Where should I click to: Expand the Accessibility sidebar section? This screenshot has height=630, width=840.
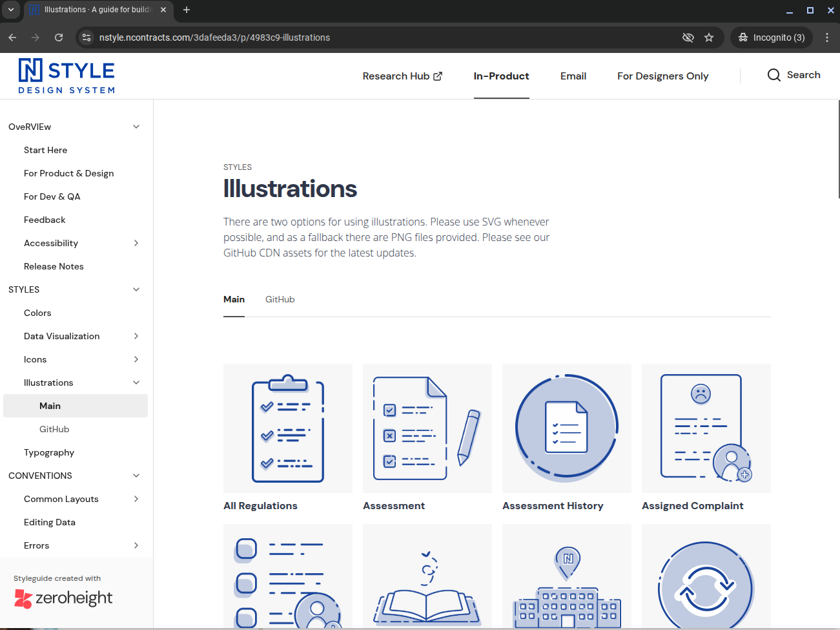point(136,243)
